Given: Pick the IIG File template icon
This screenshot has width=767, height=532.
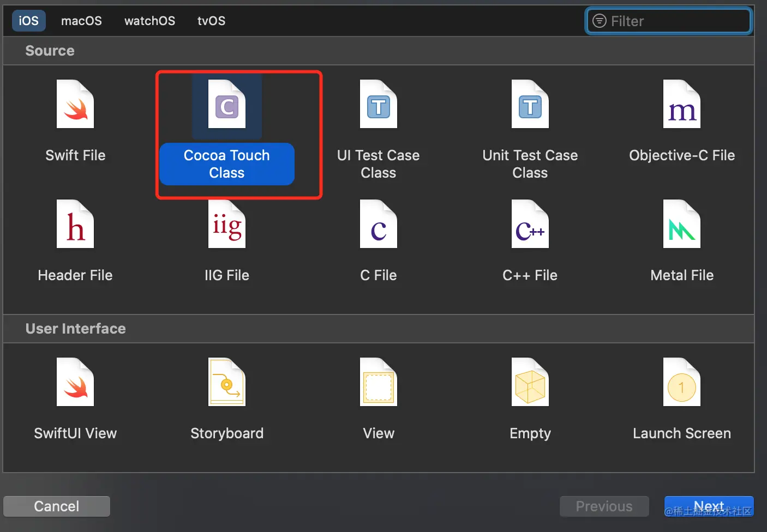Looking at the screenshot, I should (227, 224).
